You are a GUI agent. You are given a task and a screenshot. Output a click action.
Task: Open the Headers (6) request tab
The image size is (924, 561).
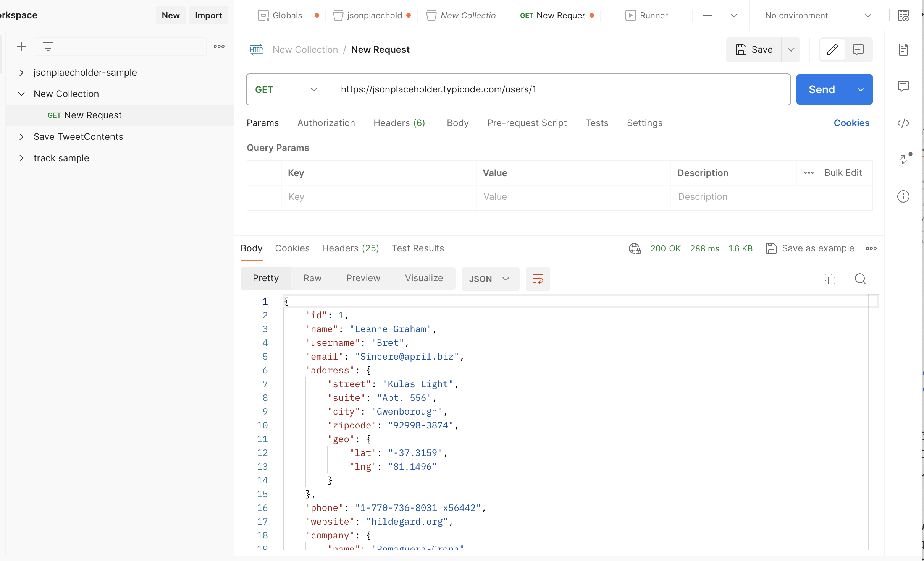[x=399, y=123]
